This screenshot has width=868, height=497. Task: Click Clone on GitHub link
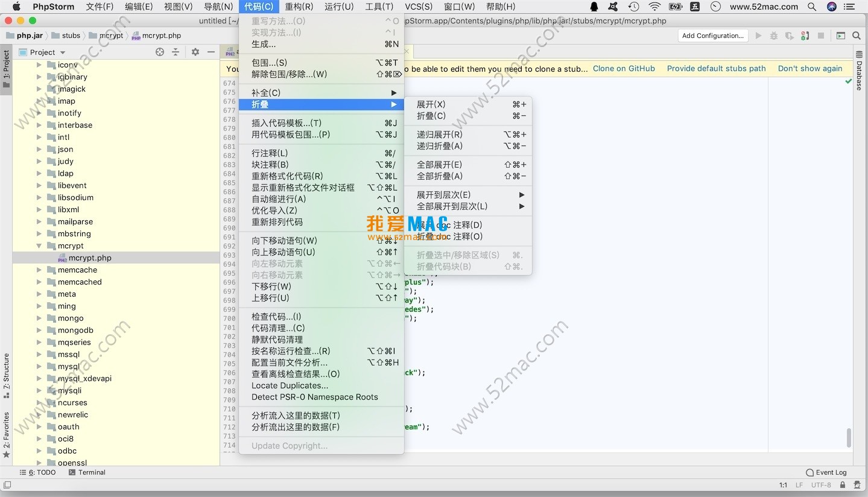(x=624, y=69)
